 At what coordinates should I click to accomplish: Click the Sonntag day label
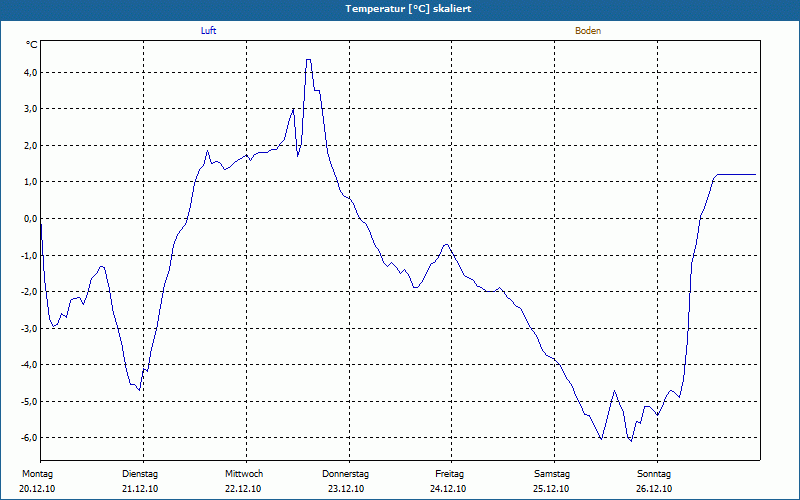point(654,474)
